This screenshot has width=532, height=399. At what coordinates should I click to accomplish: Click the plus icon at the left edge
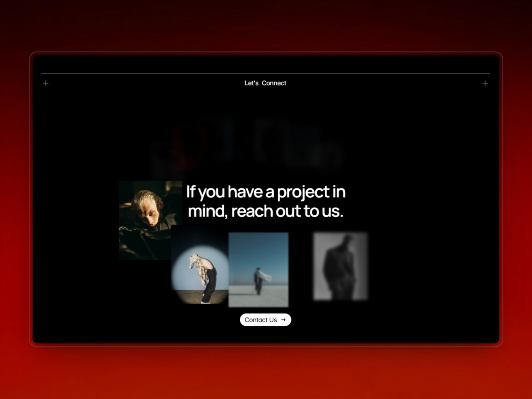click(46, 83)
